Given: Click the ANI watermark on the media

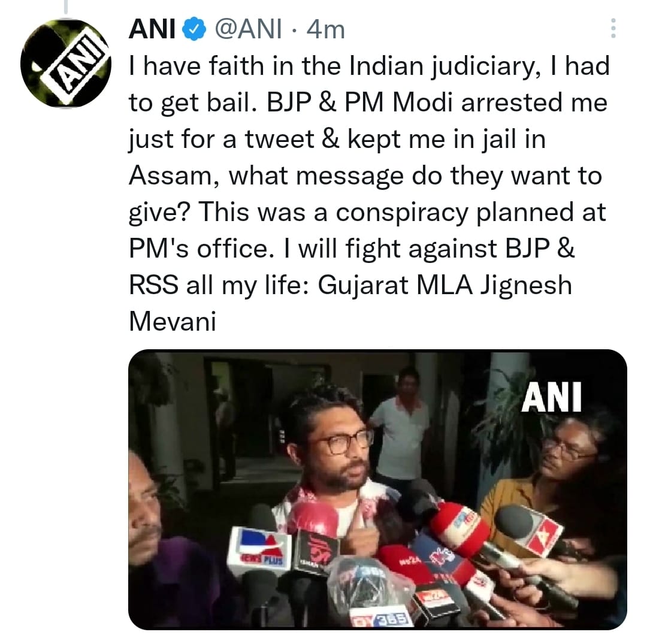Looking at the screenshot, I should [551, 397].
